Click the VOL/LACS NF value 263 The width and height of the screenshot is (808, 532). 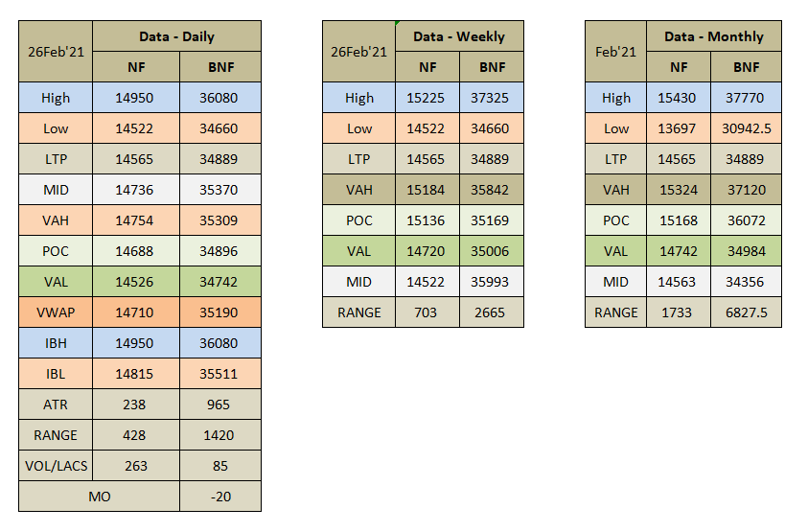(x=135, y=466)
